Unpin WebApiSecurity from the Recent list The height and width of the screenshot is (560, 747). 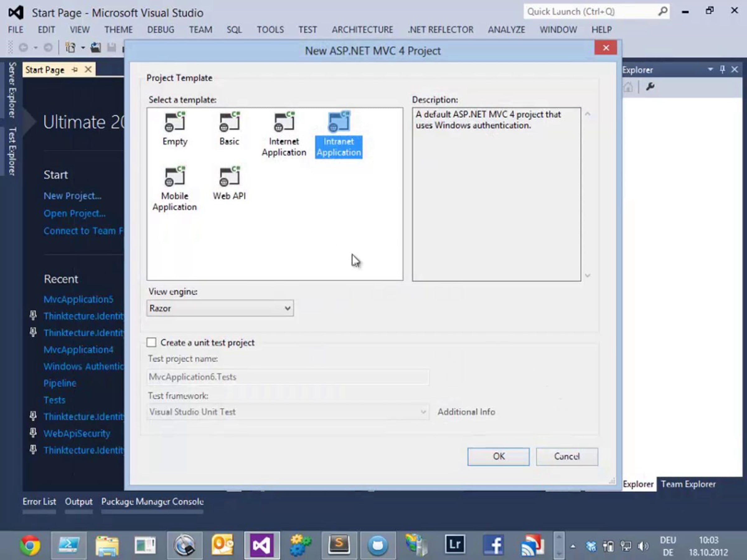pos(33,433)
